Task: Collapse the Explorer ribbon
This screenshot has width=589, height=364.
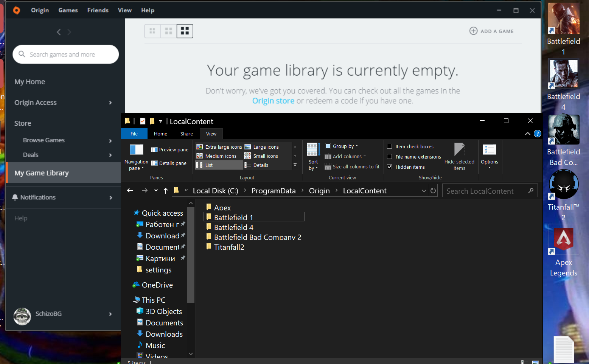Action: point(527,134)
